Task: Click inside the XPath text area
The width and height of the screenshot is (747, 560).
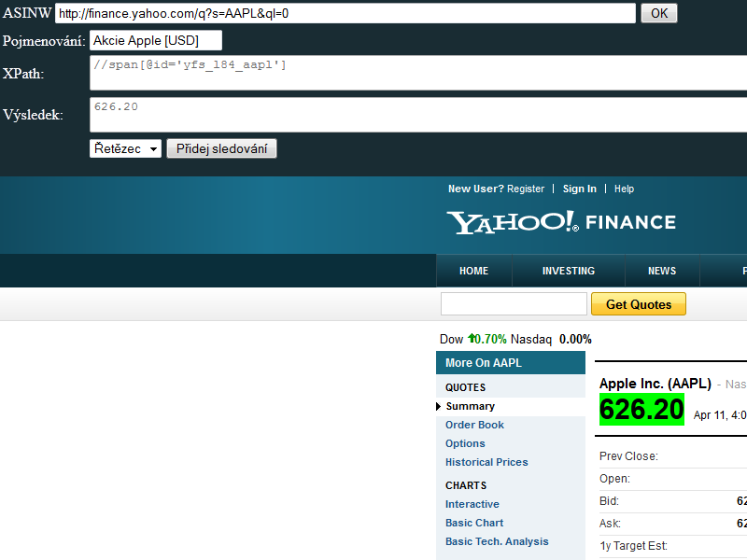Action: pyautogui.click(x=418, y=73)
